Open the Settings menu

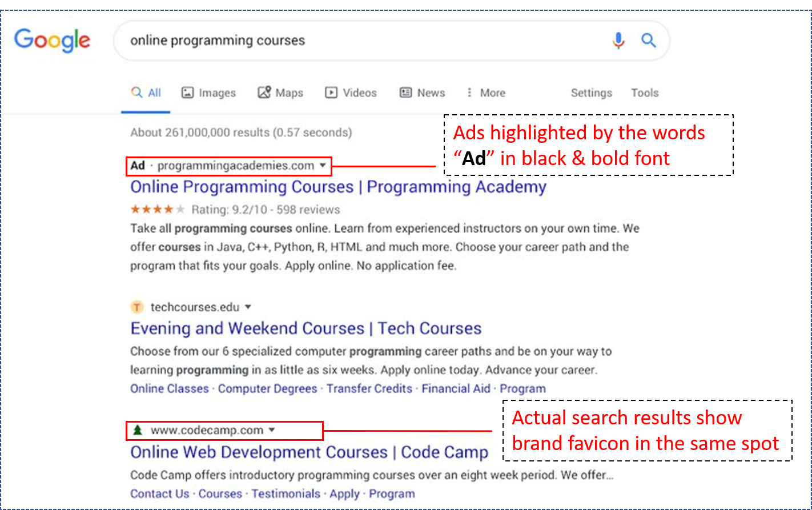click(x=592, y=92)
